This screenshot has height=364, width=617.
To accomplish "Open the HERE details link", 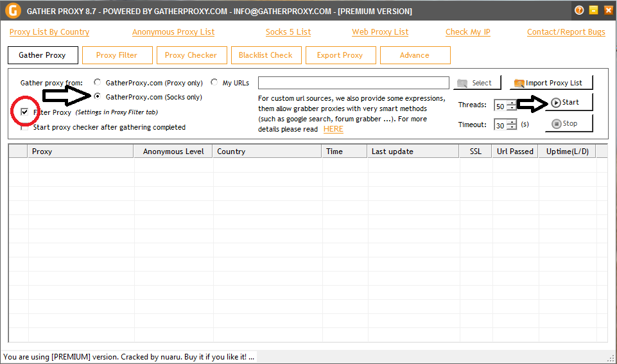I will (x=333, y=129).
